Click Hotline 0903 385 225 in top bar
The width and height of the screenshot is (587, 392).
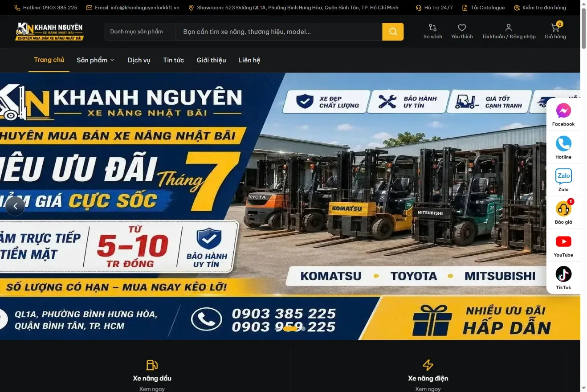point(45,8)
